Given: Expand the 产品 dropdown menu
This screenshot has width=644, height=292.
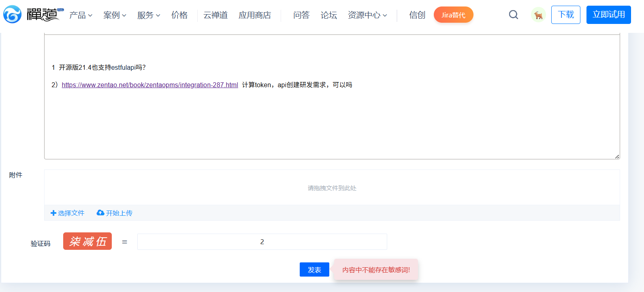Looking at the screenshot, I should coord(81,15).
